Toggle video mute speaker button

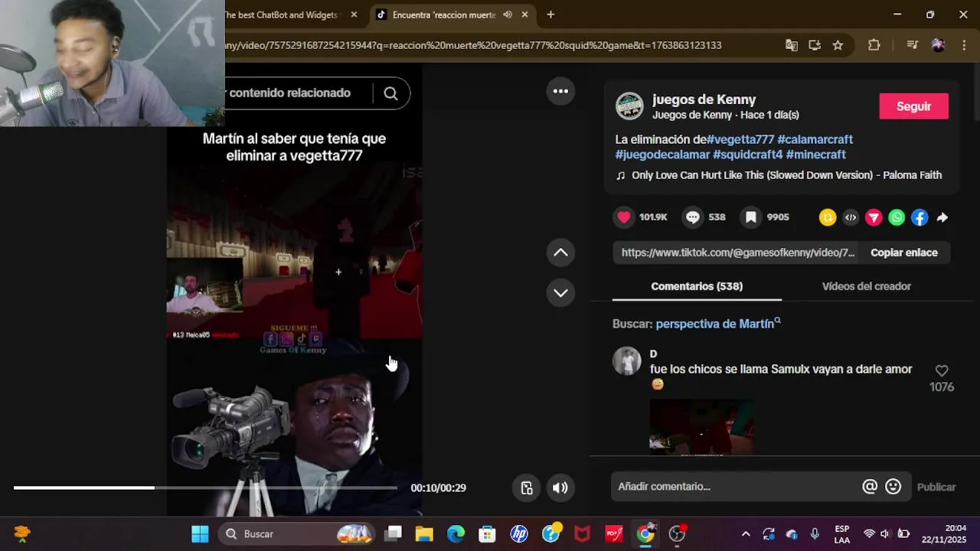coord(560,488)
